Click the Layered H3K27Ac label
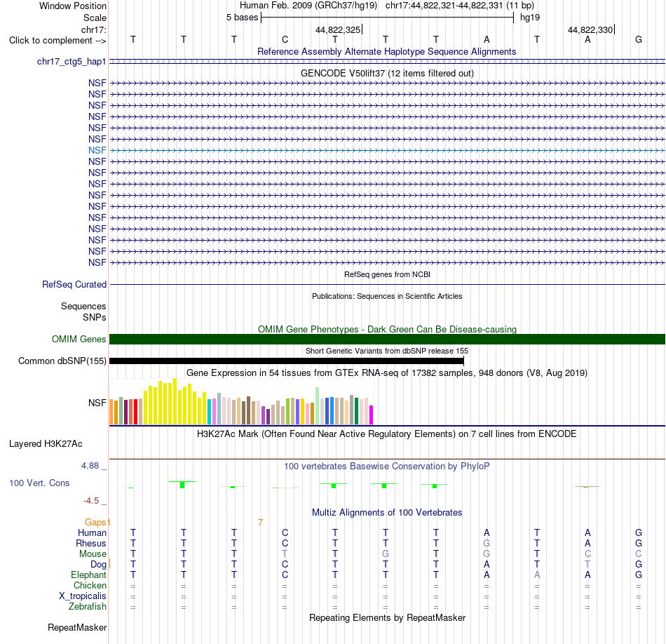 coord(46,444)
